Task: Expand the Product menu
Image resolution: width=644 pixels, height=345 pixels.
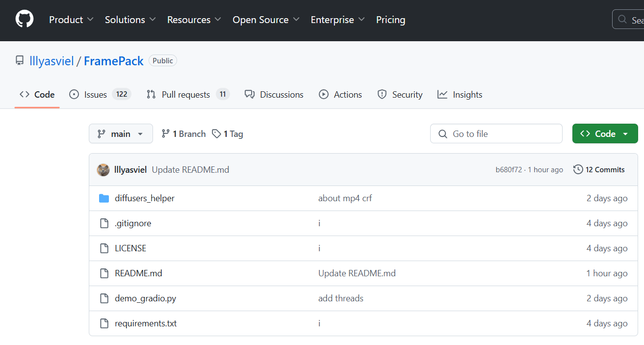Action: [71, 20]
